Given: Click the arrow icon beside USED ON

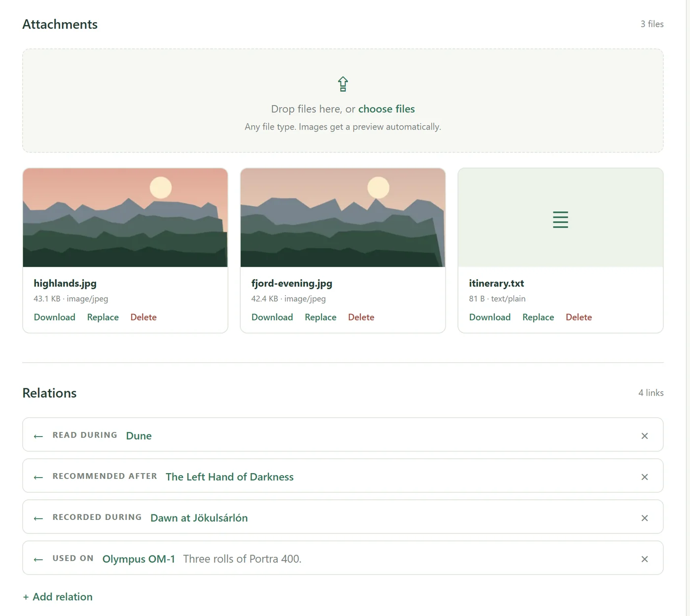Looking at the screenshot, I should point(38,559).
